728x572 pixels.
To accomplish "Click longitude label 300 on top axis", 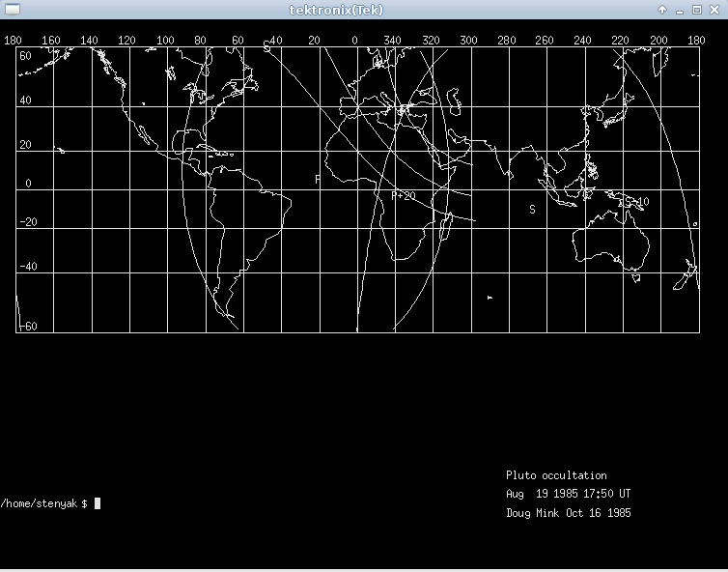I will coord(468,41).
